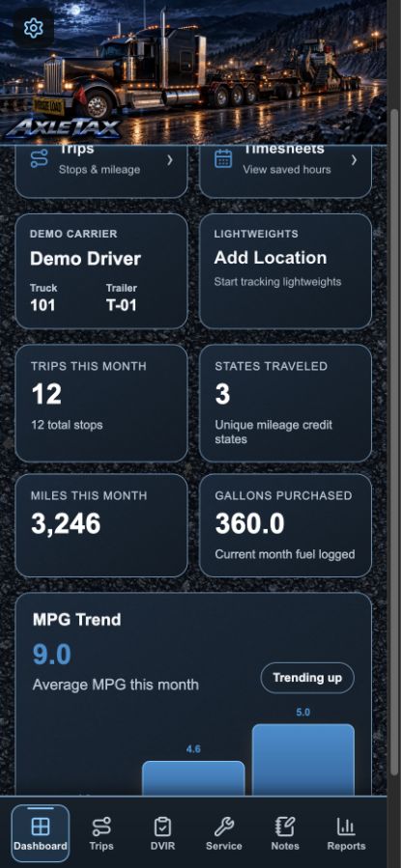
Task: Click the vertical scrollbar thumb
Action: [x=394, y=443]
